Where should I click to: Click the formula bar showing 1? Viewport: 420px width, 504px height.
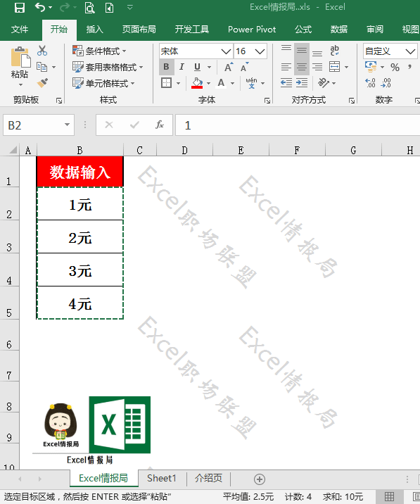tap(298, 125)
